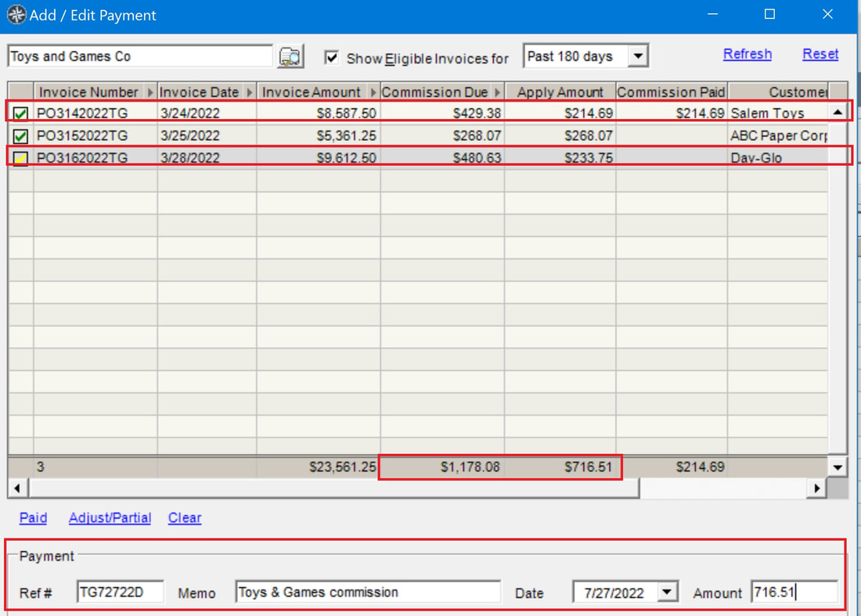
Task: Click the horizontal scrollbar thumb
Action: (x=334, y=488)
